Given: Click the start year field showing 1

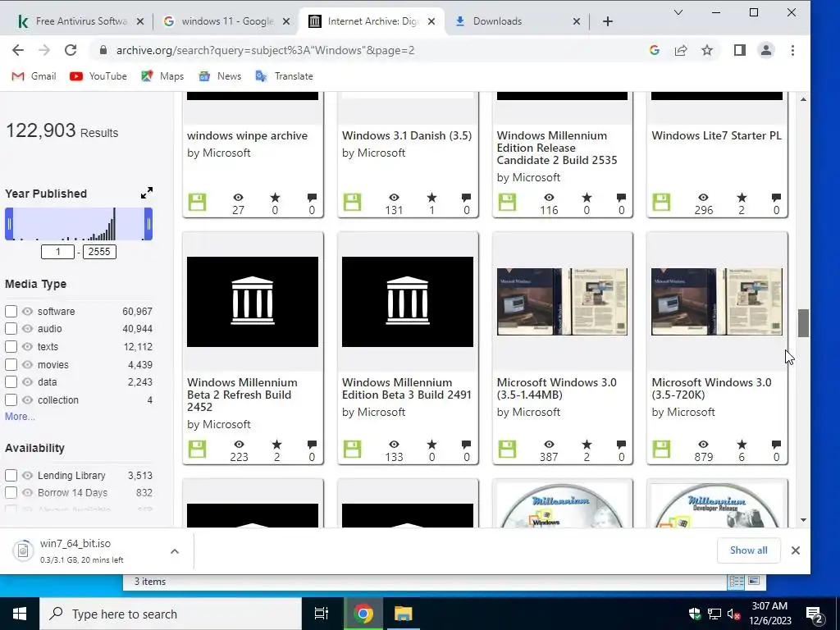Looking at the screenshot, I should tap(58, 252).
